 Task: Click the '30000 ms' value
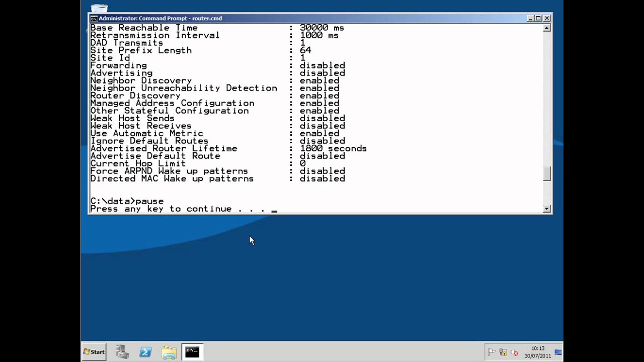(x=322, y=28)
